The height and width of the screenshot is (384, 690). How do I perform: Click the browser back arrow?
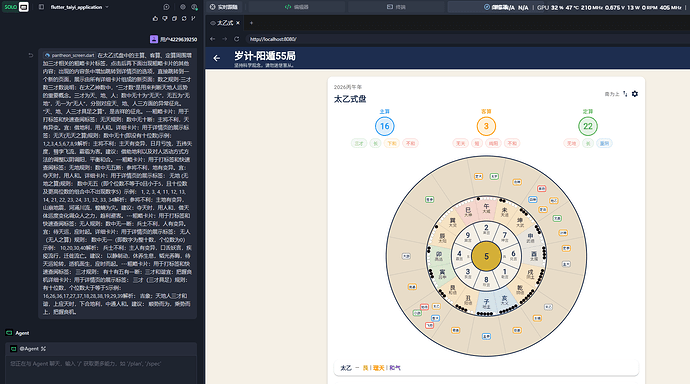(x=213, y=39)
